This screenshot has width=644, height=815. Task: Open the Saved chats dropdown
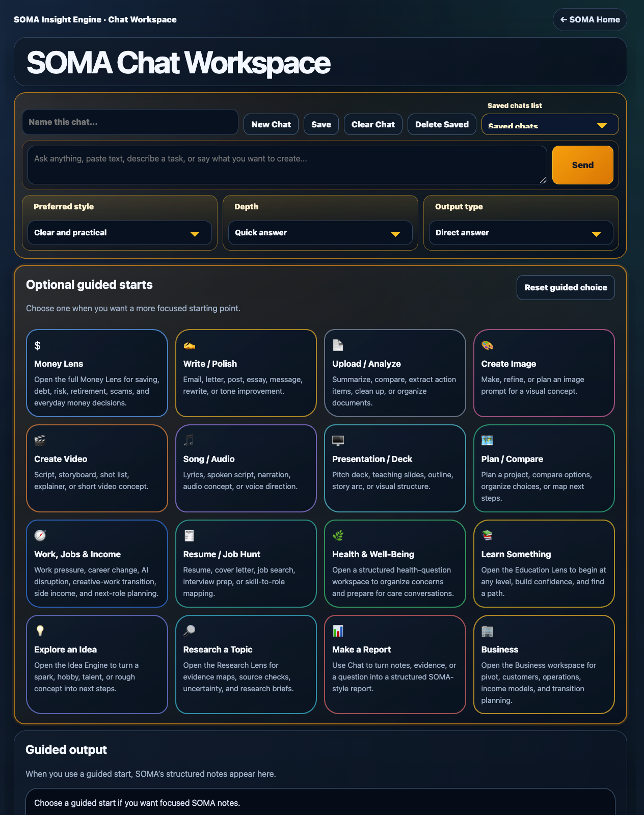coord(550,125)
